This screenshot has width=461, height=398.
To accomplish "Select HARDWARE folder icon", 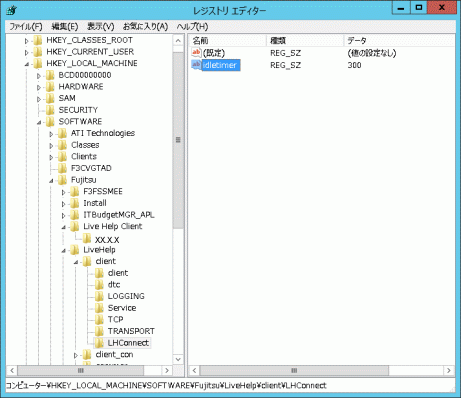I will [x=50, y=87].
